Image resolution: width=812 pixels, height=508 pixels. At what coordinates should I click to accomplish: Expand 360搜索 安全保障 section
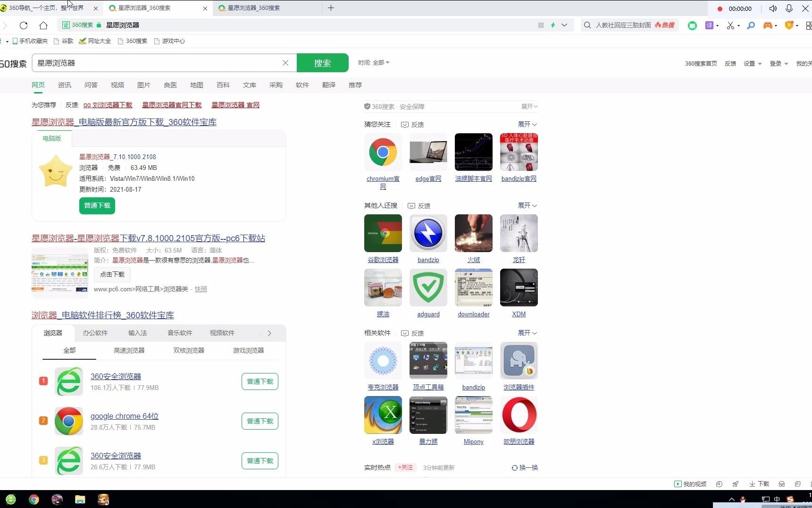[529, 106]
